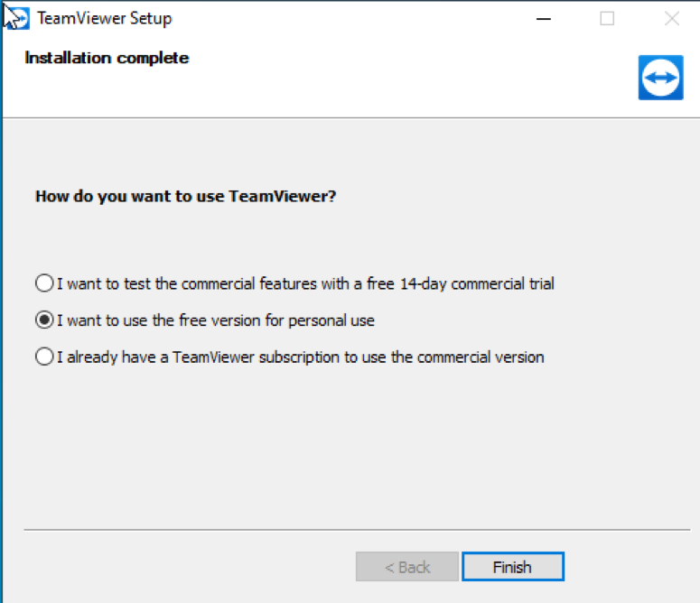Click the blank area right of the Finish button

pyautogui.click(x=630, y=567)
